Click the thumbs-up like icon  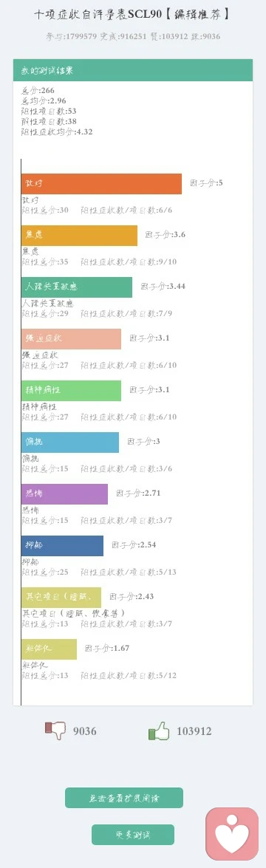(x=159, y=731)
